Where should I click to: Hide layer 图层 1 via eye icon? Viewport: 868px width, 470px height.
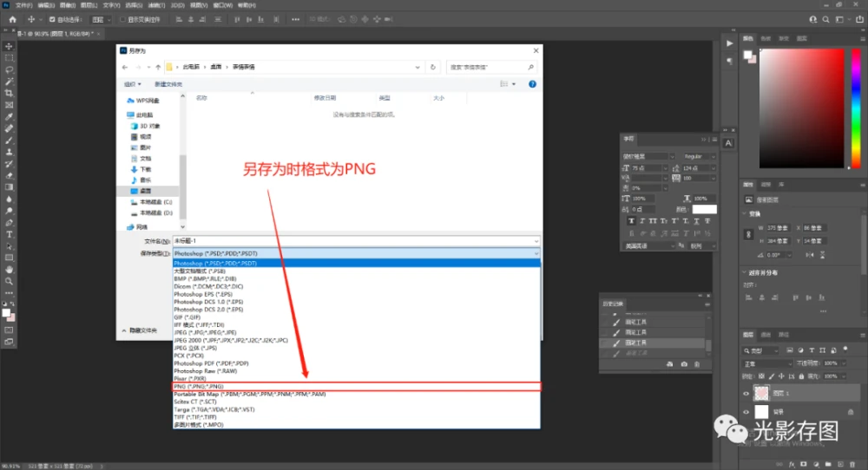click(746, 393)
